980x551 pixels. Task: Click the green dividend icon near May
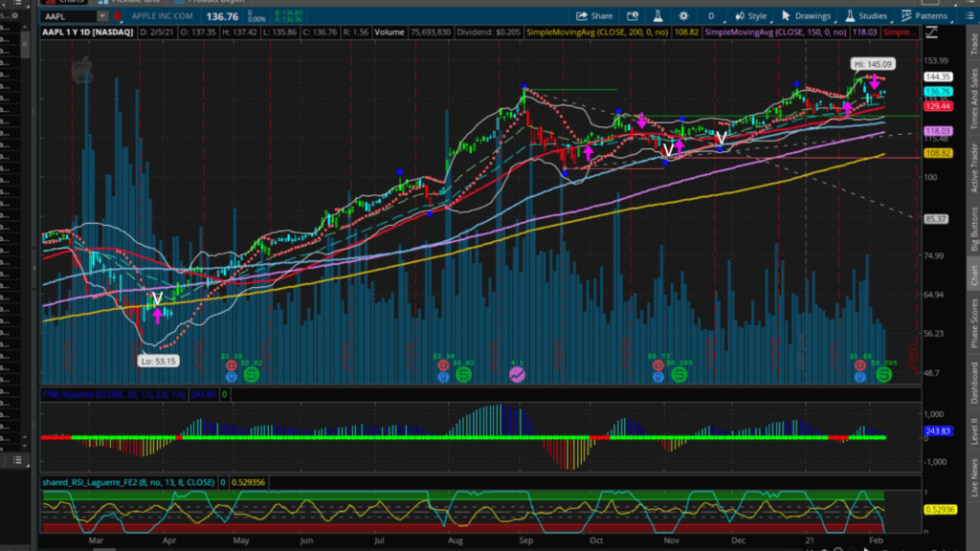[x=252, y=375]
